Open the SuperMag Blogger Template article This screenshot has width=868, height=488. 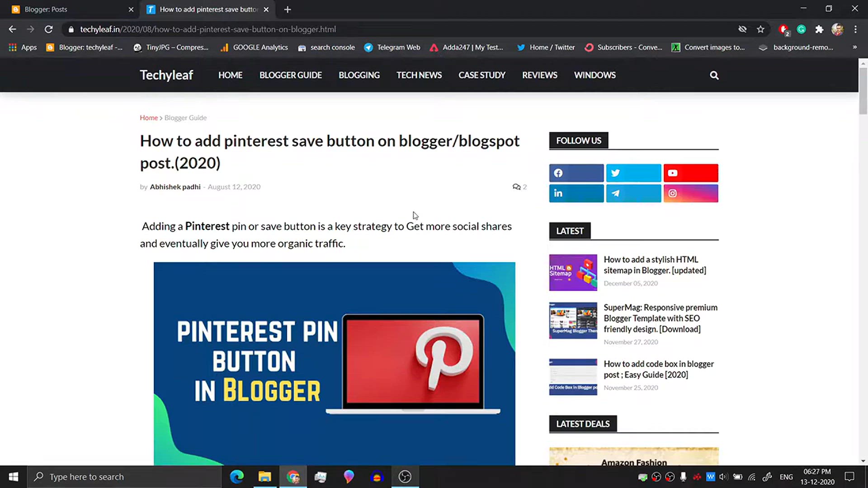[x=660, y=318]
